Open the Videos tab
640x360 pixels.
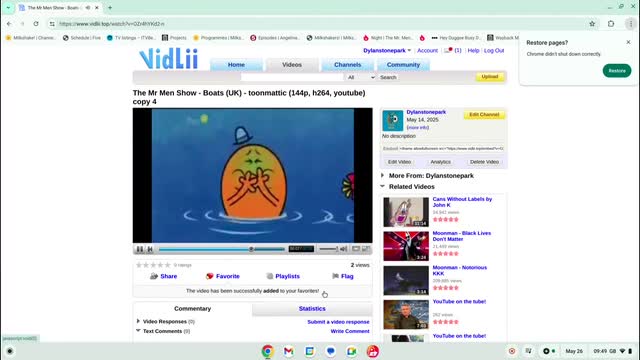point(292,64)
